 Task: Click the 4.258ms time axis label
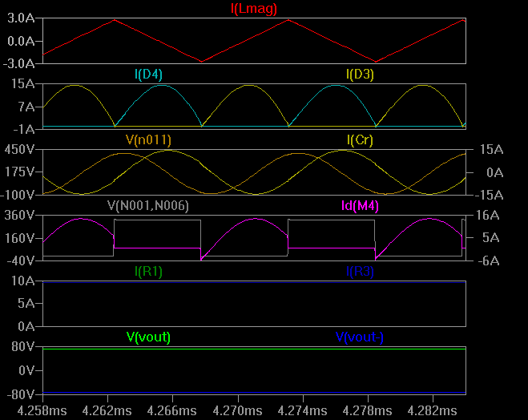42,411
